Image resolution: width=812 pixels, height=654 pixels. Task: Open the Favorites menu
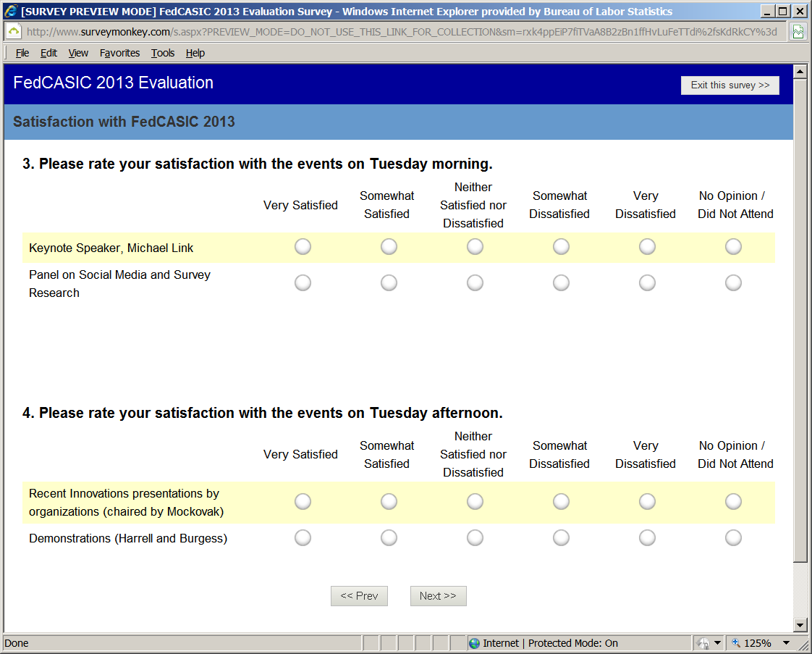pos(119,53)
